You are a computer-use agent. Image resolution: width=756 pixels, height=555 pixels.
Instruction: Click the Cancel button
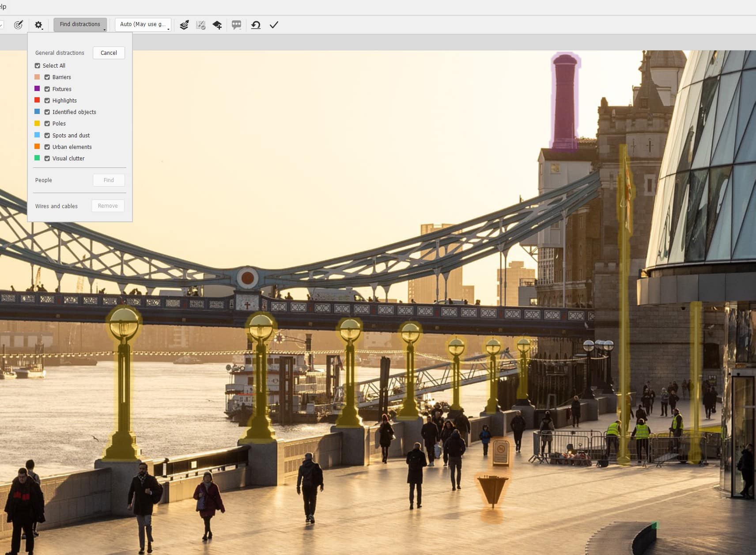point(109,53)
